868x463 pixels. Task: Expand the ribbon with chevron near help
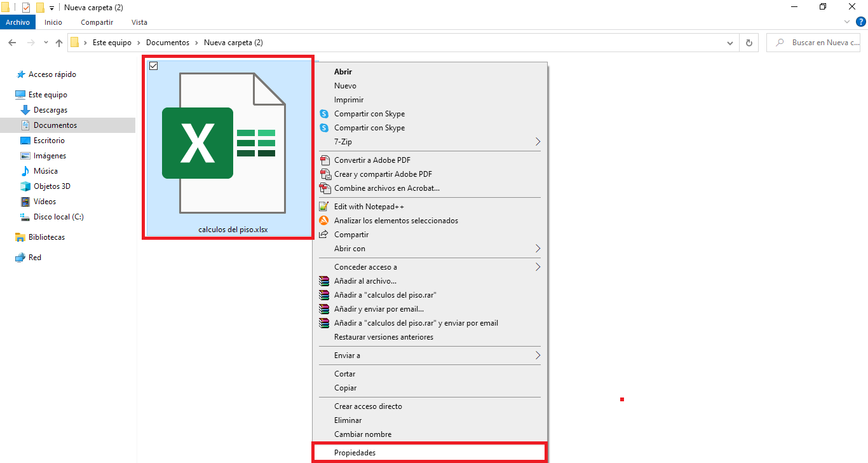pyautogui.click(x=847, y=22)
